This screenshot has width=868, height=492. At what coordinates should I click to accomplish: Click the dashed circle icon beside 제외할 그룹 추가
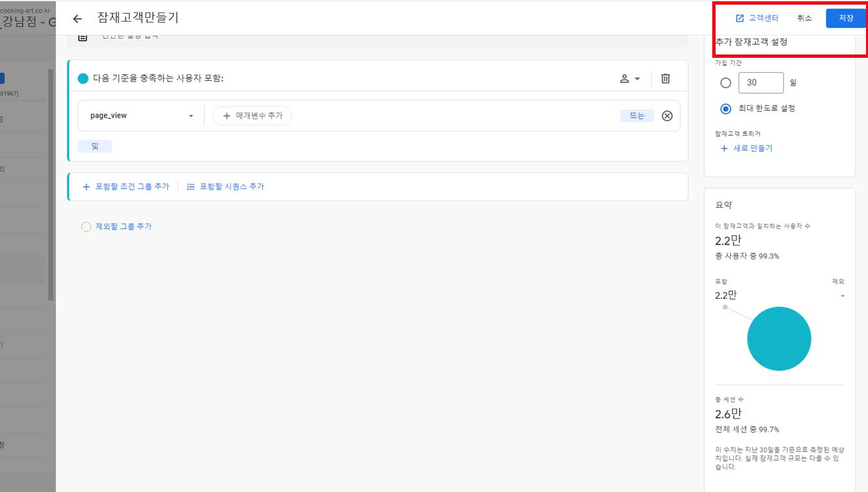[x=85, y=226]
